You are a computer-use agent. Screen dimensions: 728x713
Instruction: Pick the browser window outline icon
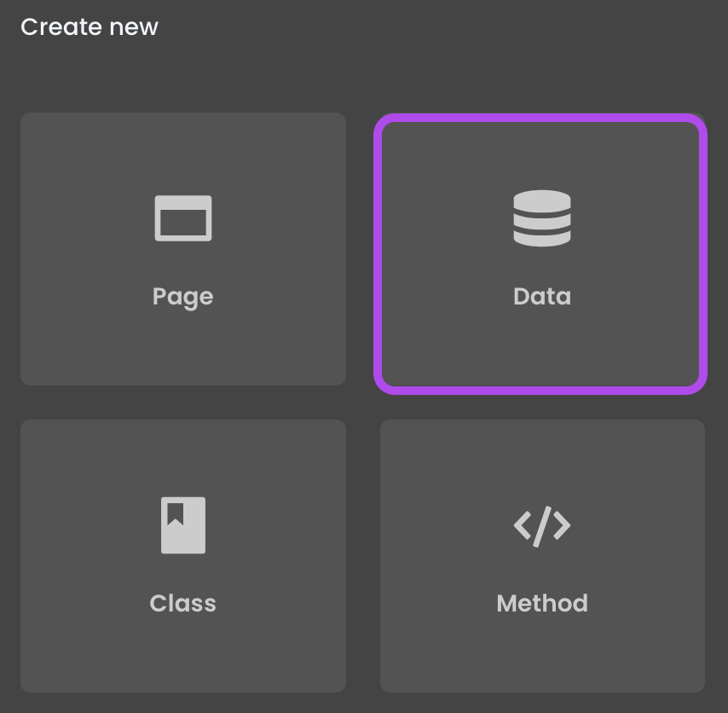coord(183,218)
